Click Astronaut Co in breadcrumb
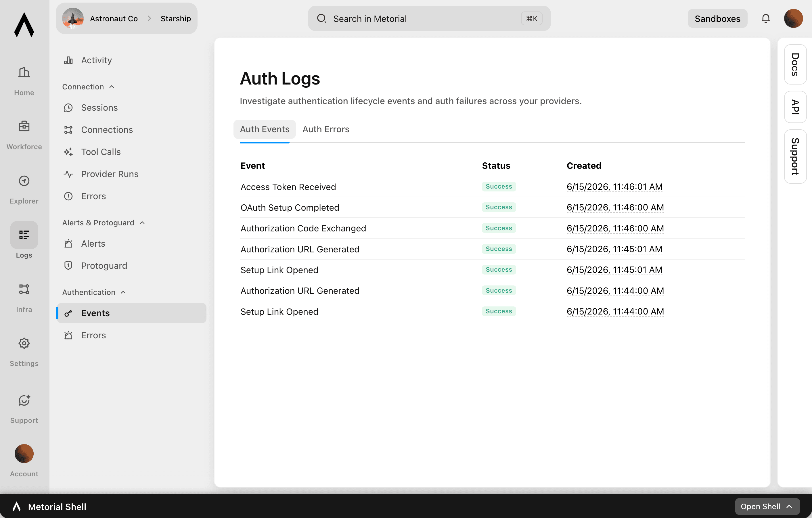The width and height of the screenshot is (812, 518). tap(114, 18)
